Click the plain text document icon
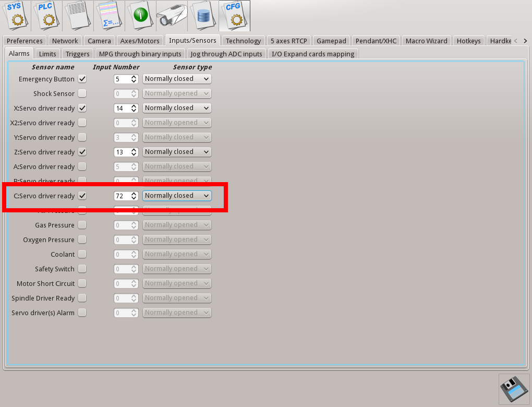 (78, 16)
